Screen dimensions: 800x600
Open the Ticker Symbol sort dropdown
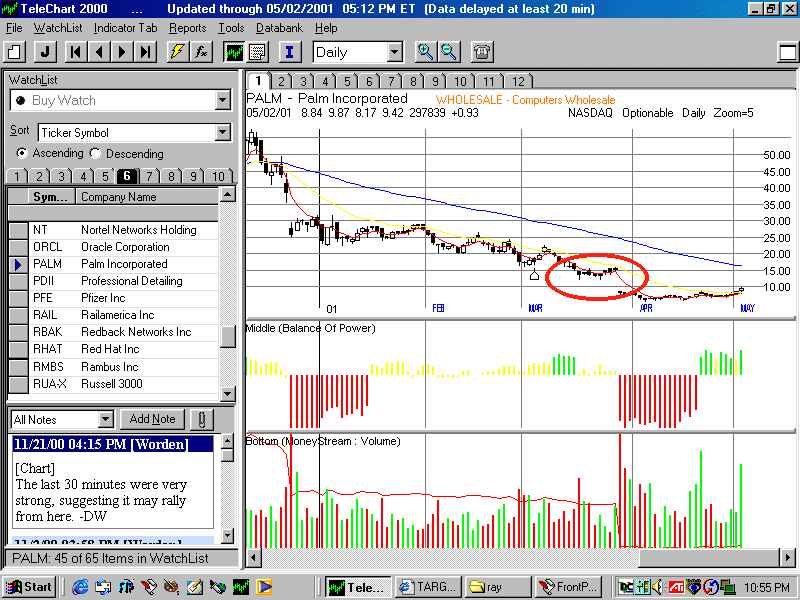click(222, 133)
